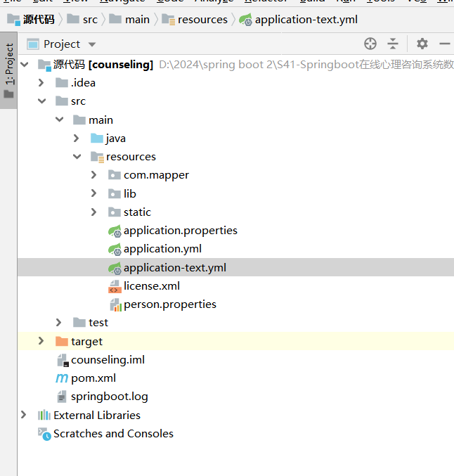Select springboot.log file
454x476 pixels.
109,397
